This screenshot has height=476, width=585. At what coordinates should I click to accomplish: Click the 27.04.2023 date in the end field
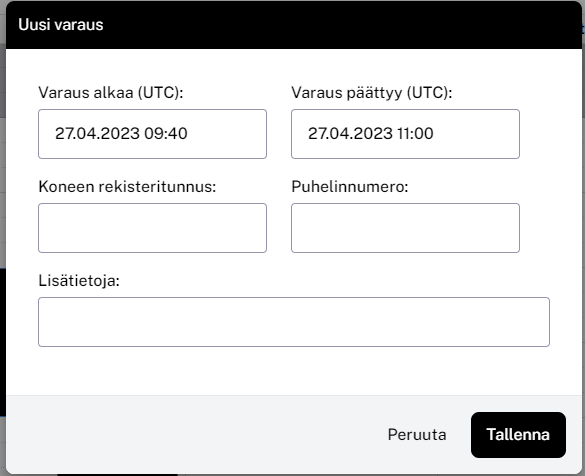point(350,134)
